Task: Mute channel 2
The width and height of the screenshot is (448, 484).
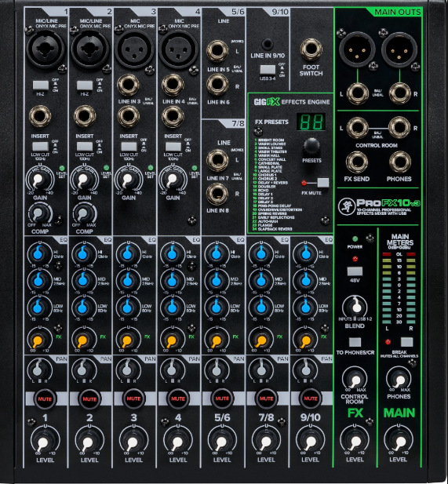Action: point(89,398)
